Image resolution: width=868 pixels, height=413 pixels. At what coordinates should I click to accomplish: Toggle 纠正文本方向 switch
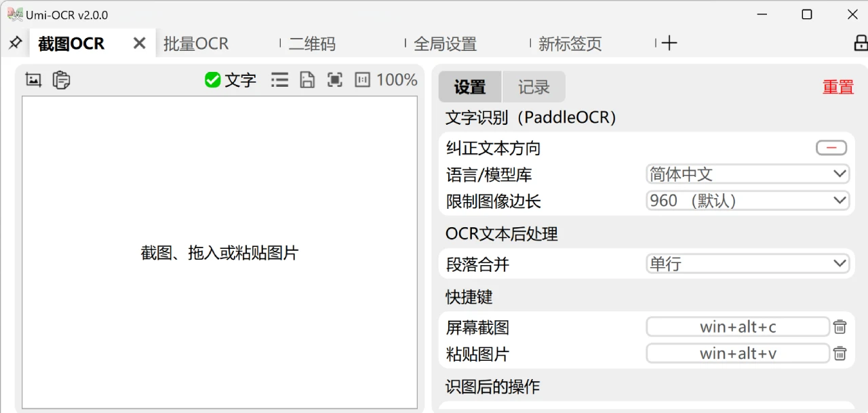[831, 148]
